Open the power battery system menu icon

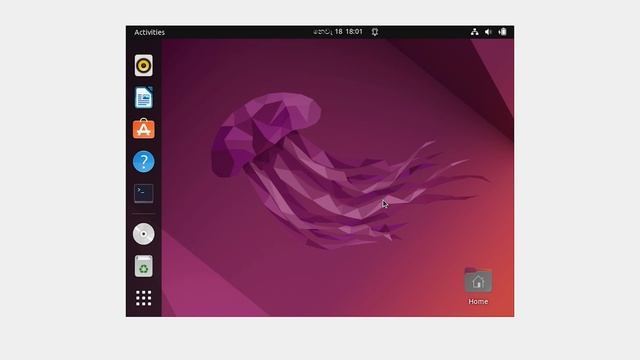[502, 32]
